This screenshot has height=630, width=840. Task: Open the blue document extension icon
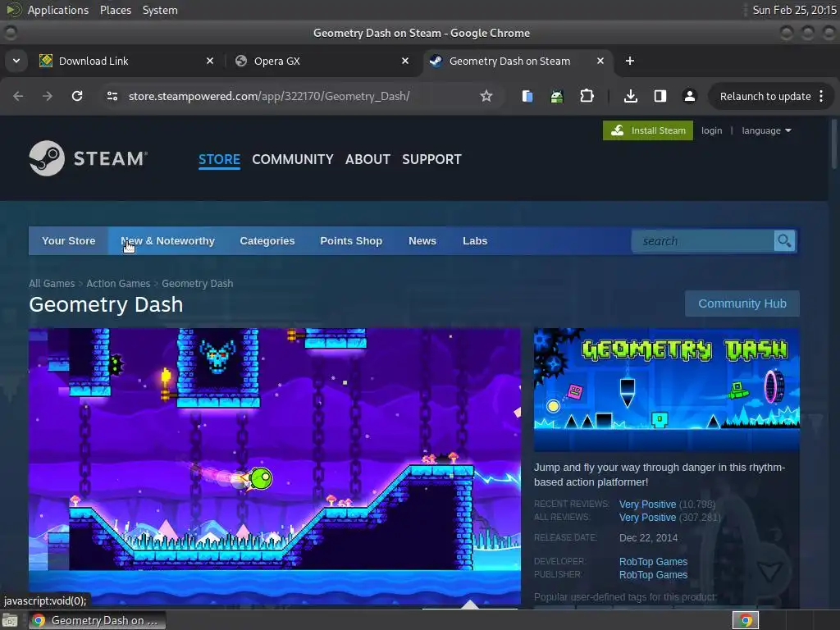(527, 96)
